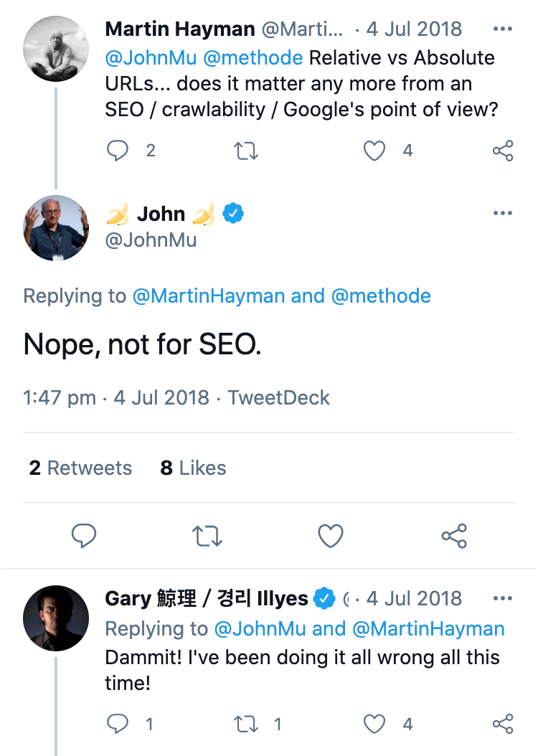Like Gary Illyes' reply
Image resolution: width=538 pixels, height=756 pixels.
pos(374,724)
